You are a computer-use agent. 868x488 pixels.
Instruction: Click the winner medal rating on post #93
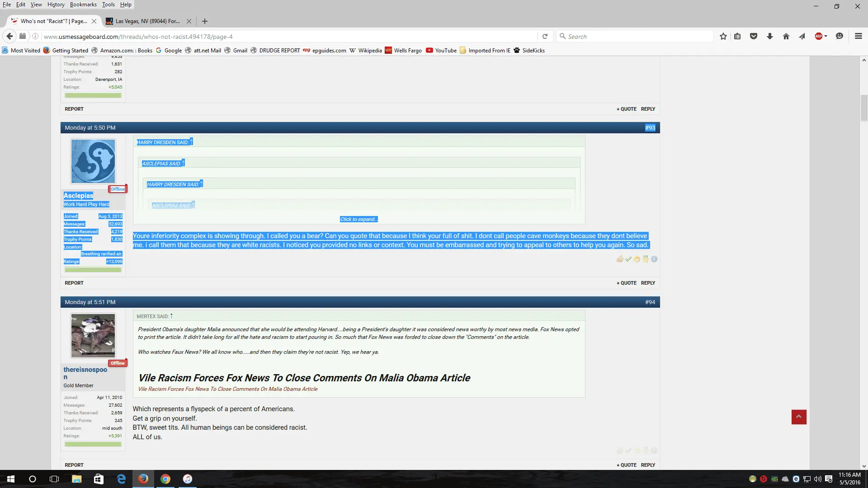click(646, 259)
